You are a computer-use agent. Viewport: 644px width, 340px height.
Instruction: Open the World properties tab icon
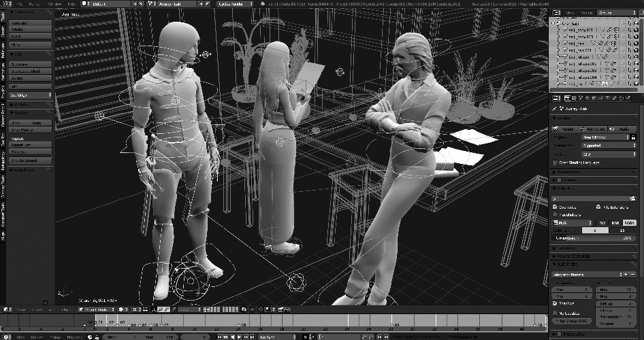click(587, 98)
